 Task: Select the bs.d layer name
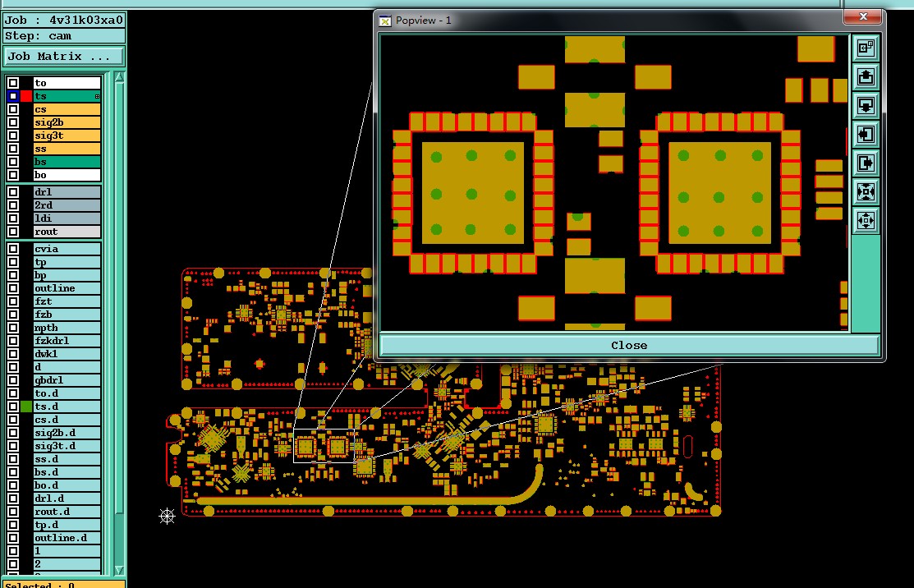67,472
